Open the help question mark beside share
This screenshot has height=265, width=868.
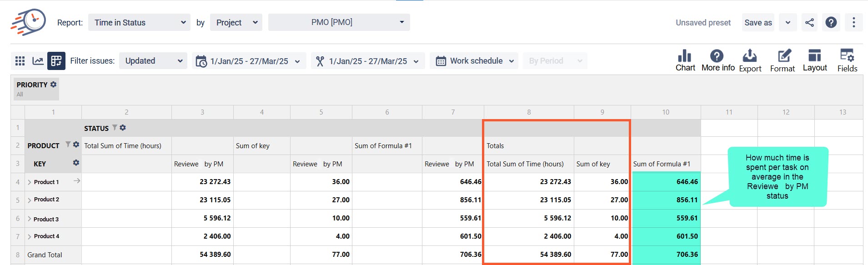pos(831,22)
